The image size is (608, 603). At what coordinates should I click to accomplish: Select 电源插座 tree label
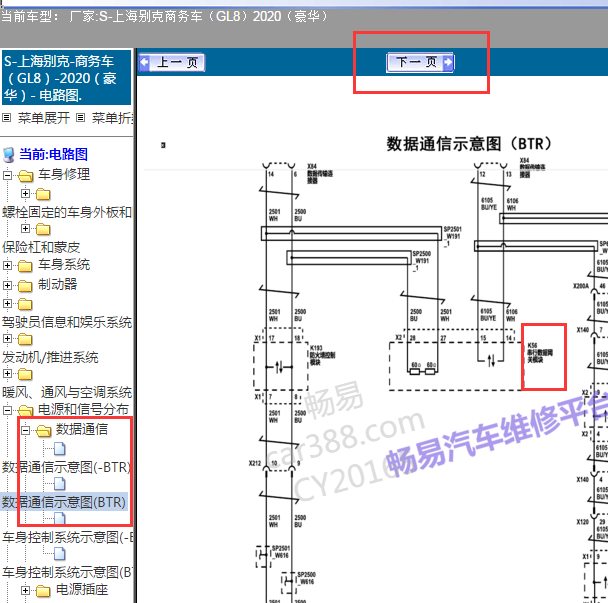[82, 590]
